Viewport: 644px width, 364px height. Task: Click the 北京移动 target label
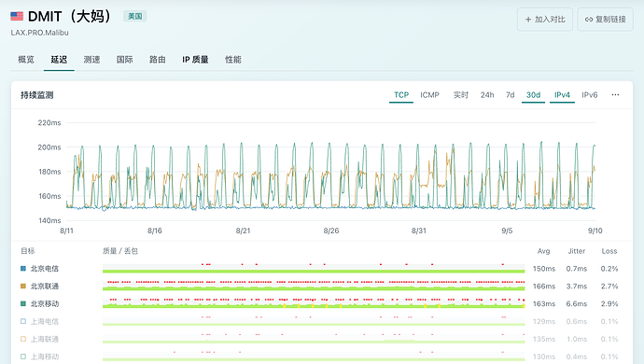(x=45, y=303)
